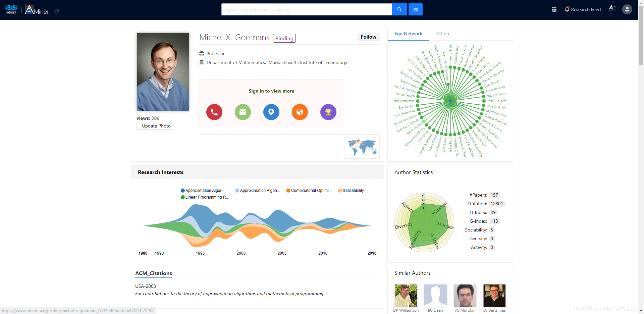Image resolution: width=644 pixels, height=314 pixels.
Task: Click the Naveen Garg node label
Action: [x=495, y=89]
